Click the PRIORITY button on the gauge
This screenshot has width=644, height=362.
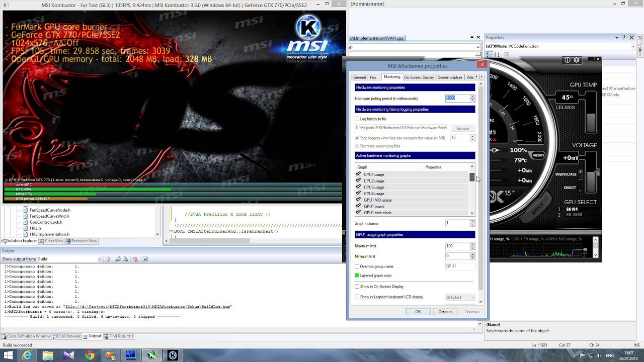point(538,155)
